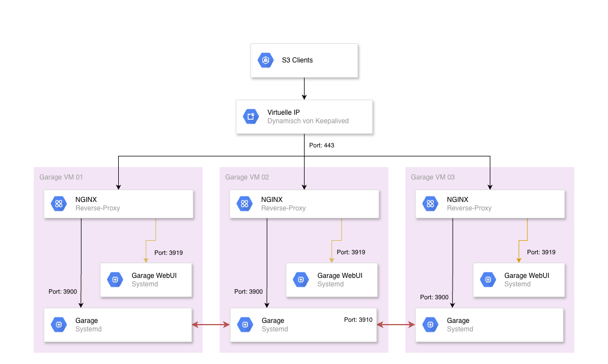Pick the "Garage VM 03" group title

(x=433, y=177)
